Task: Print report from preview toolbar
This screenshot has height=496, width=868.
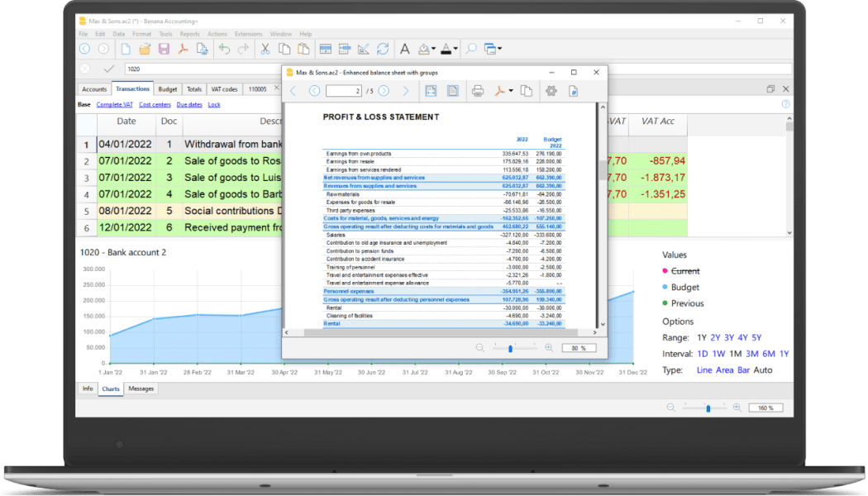Action: click(478, 91)
